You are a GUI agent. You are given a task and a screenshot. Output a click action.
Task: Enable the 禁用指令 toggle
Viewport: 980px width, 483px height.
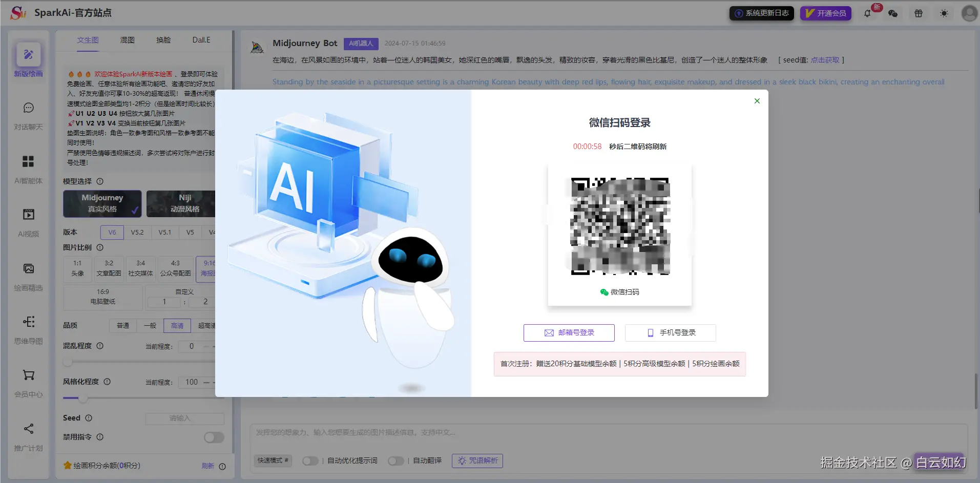[214, 437]
